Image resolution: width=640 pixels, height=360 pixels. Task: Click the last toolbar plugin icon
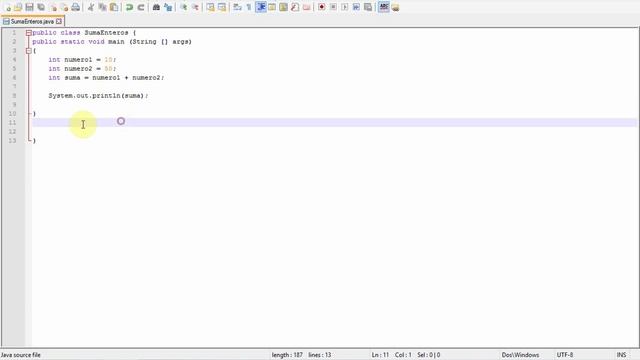click(x=395, y=7)
